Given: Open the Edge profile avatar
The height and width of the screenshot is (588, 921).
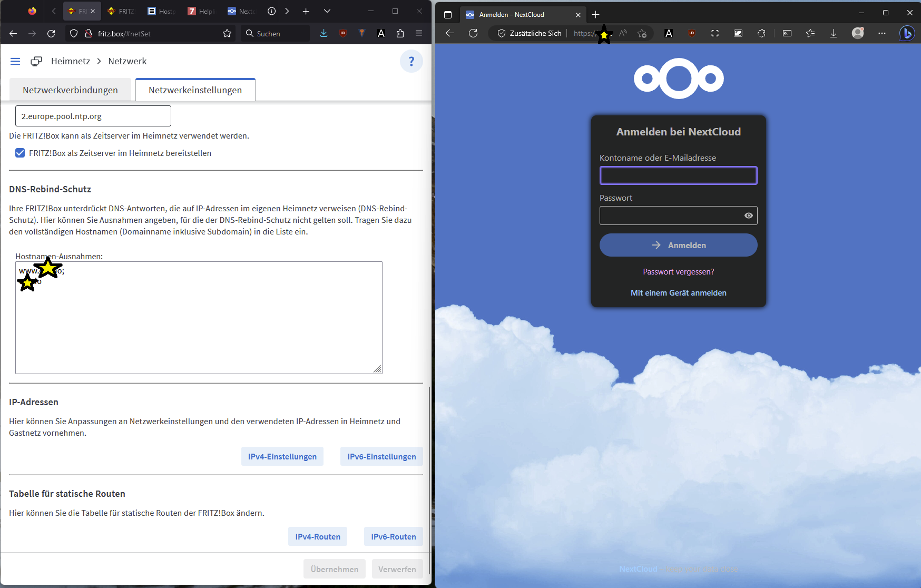Looking at the screenshot, I should (x=858, y=33).
